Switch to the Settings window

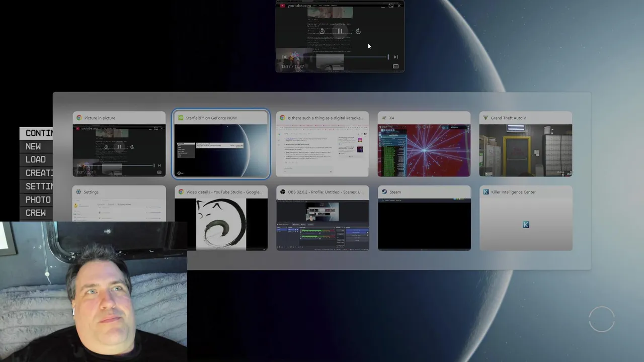[x=119, y=204]
